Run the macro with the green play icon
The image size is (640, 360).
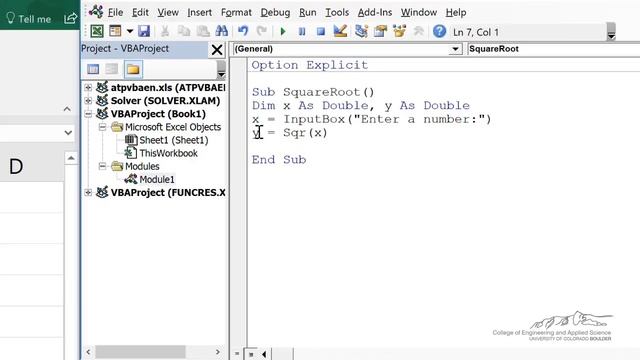pyautogui.click(x=283, y=31)
